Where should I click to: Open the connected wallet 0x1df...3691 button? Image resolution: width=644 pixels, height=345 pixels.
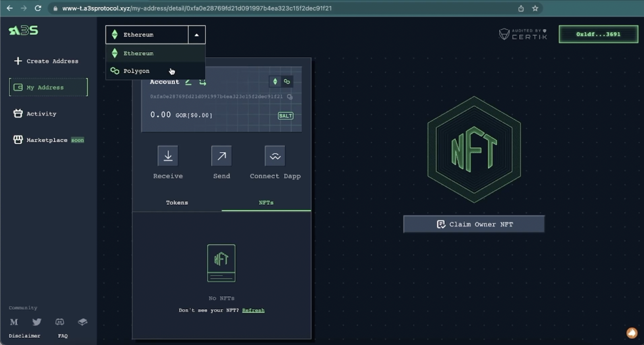pyautogui.click(x=598, y=34)
